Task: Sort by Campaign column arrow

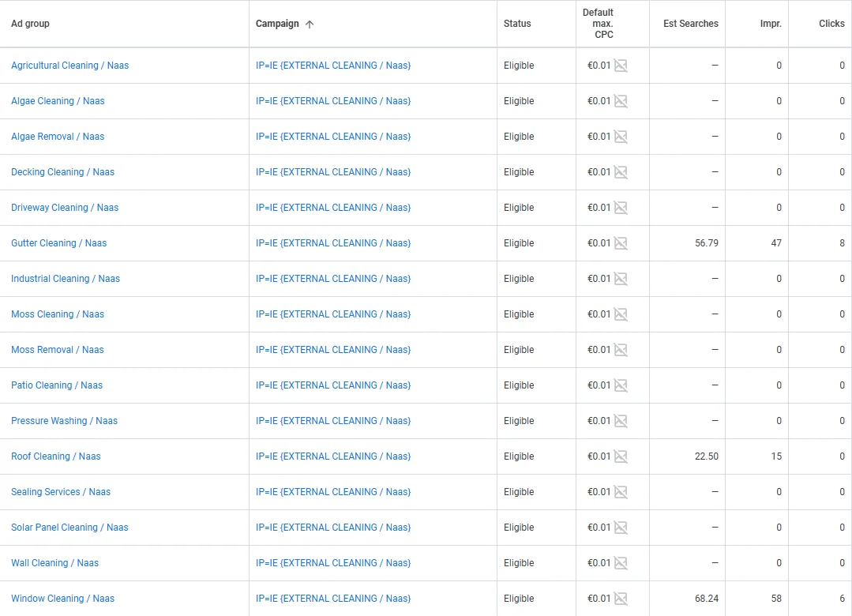Action: pyautogui.click(x=310, y=24)
